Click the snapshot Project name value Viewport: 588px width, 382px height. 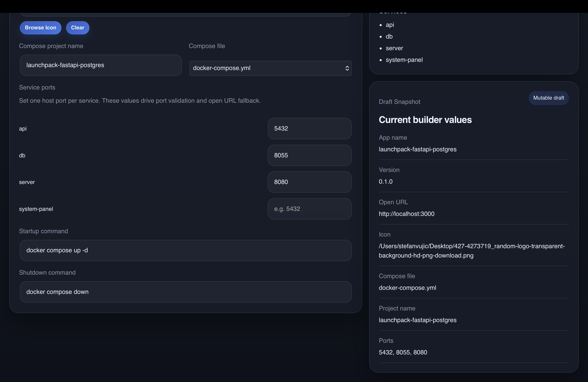(x=417, y=320)
